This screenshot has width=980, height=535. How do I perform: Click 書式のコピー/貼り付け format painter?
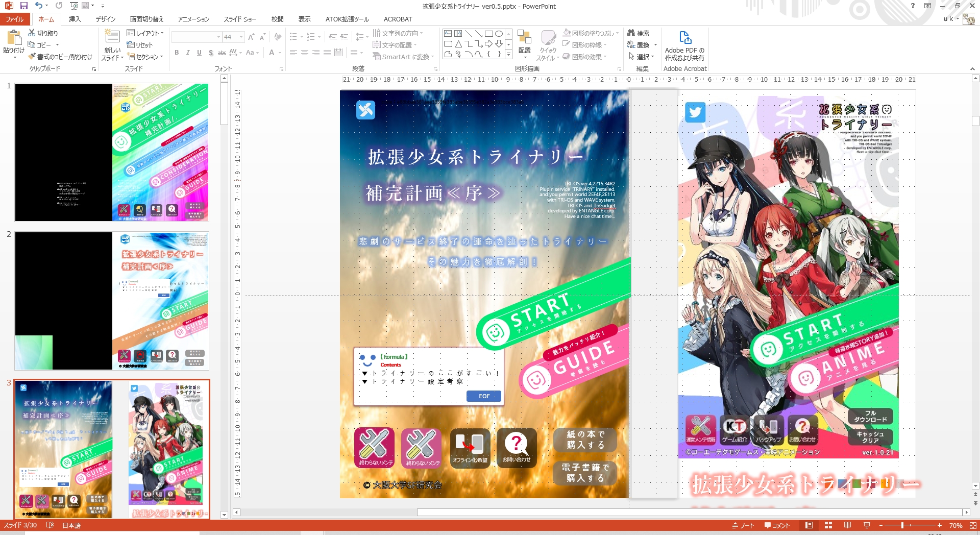(x=60, y=57)
